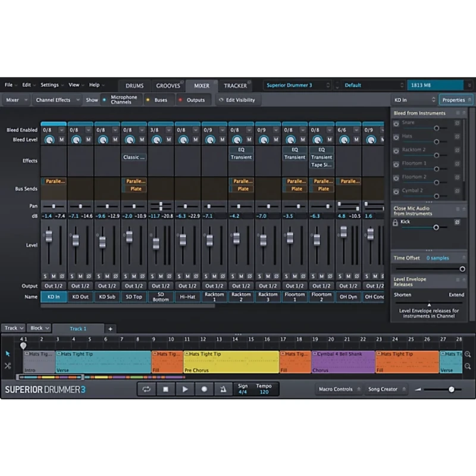Open the Channel Effects dropdown
This screenshot has width=476, height=476.
tap(57, 99)
